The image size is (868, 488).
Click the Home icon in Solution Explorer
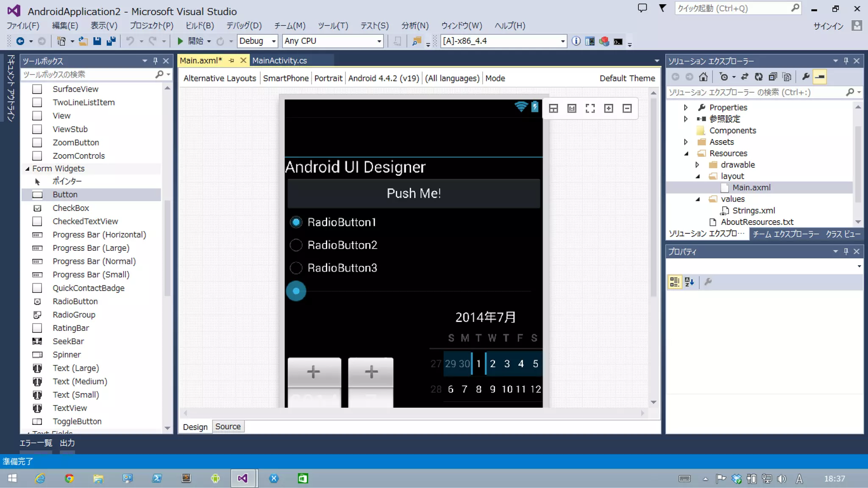pyautogui.click(x=703, y=77)
